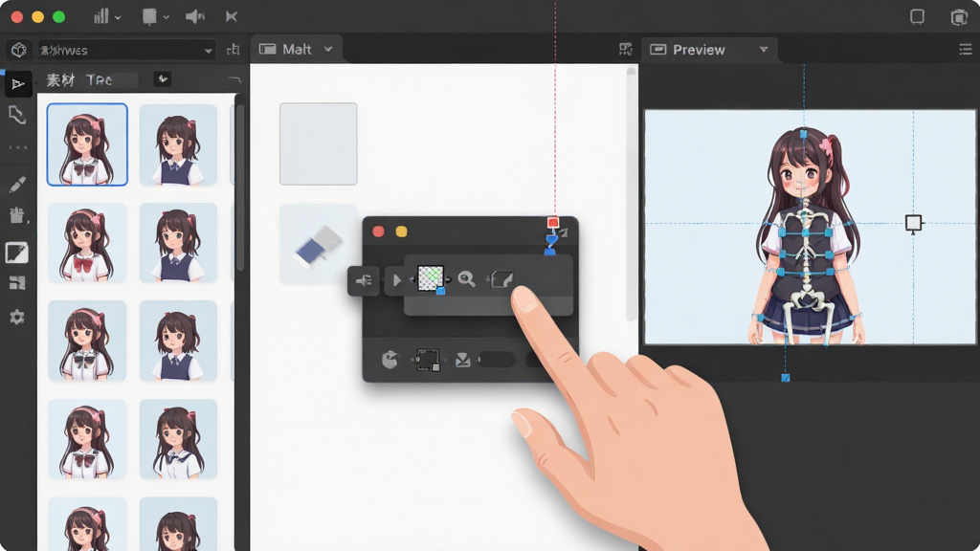Activate the square edit tool in left toolbar
This screenshot has height=551, width=980.
[17, 253]
